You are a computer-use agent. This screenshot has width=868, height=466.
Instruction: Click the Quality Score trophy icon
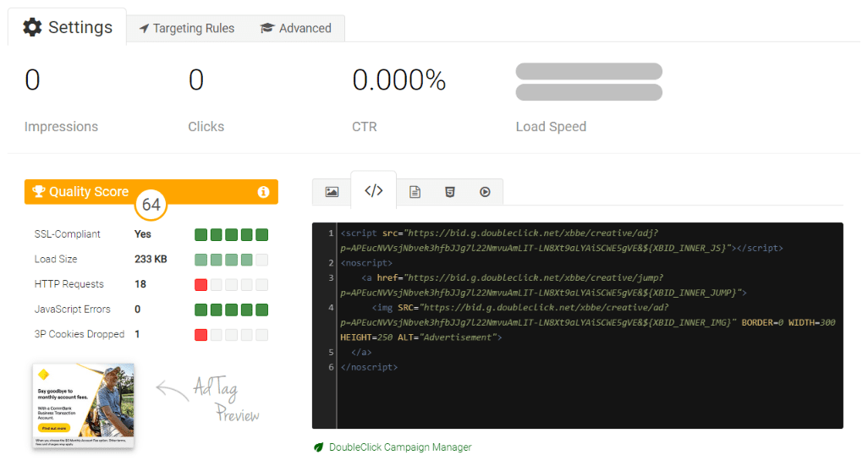[38, 191]
